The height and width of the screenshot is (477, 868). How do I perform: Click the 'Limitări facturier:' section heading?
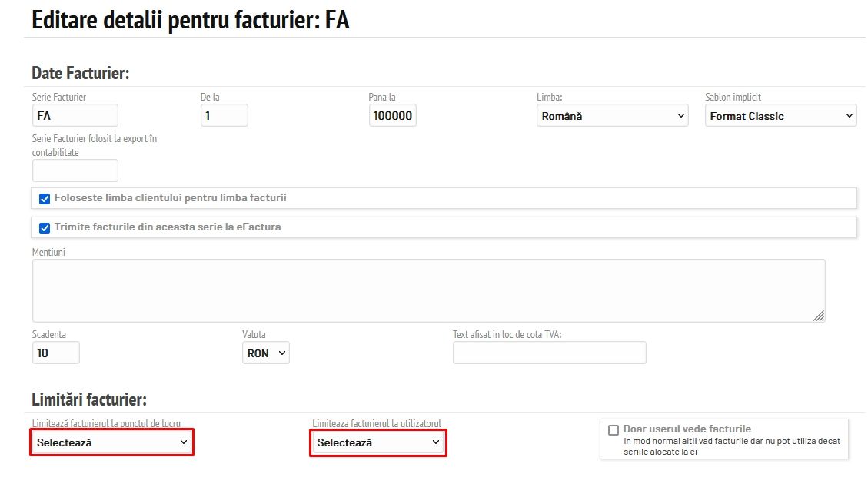click(x=89, y=399)
